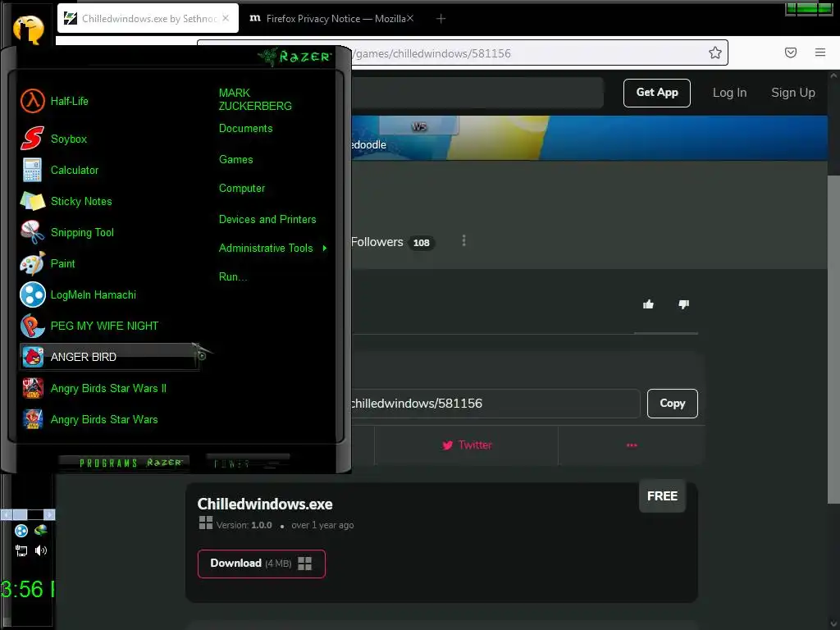Screen dimensions: 840x630
Task: Click the Followers 108 count
Action: point(421,243)
